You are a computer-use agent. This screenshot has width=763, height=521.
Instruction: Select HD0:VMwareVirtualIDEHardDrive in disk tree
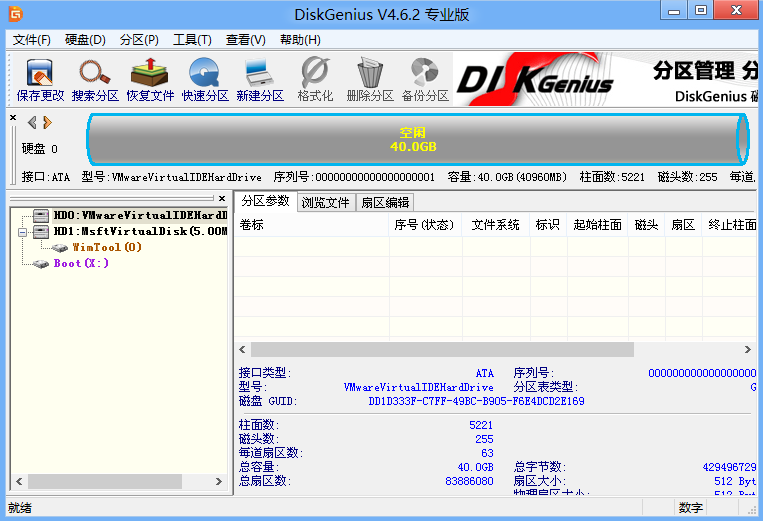pos(139,215)
